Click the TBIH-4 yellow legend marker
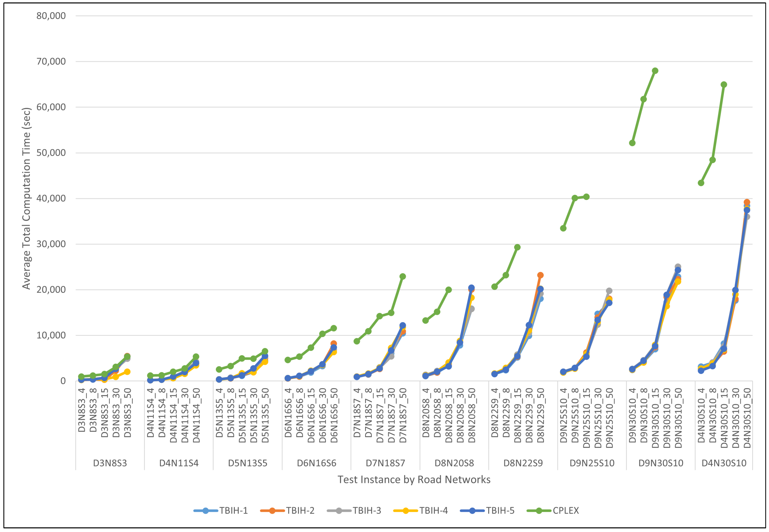 [406, 511]
